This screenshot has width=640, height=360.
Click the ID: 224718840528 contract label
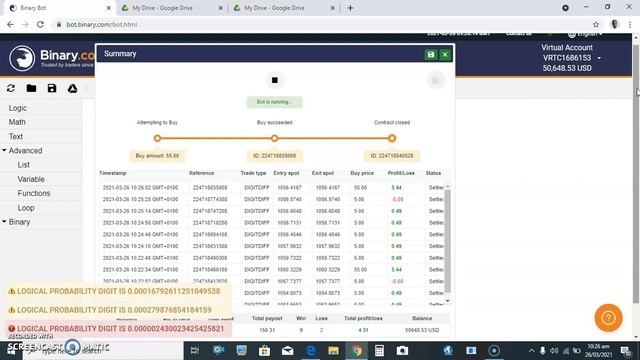(392, 156)
